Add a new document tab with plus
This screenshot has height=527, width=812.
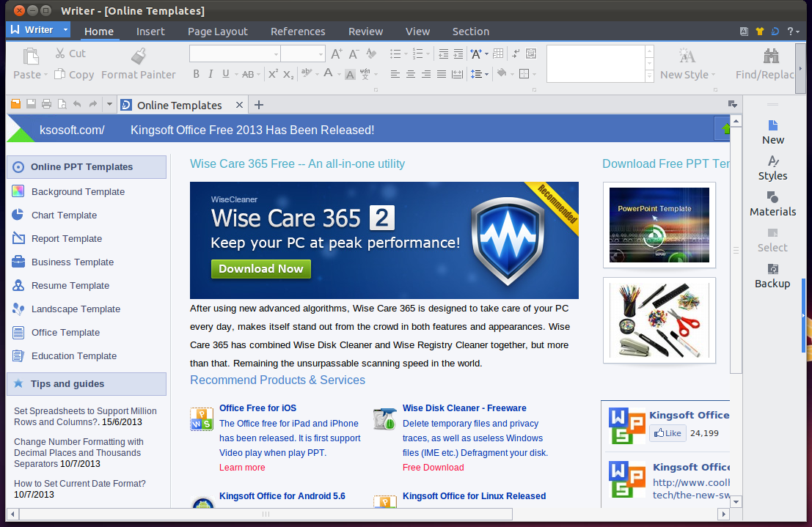[259, 105]
